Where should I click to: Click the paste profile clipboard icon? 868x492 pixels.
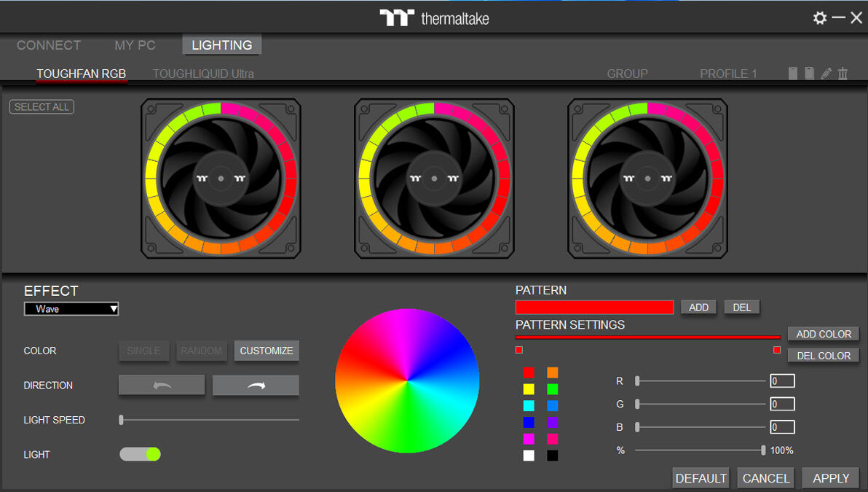(809, 73)
